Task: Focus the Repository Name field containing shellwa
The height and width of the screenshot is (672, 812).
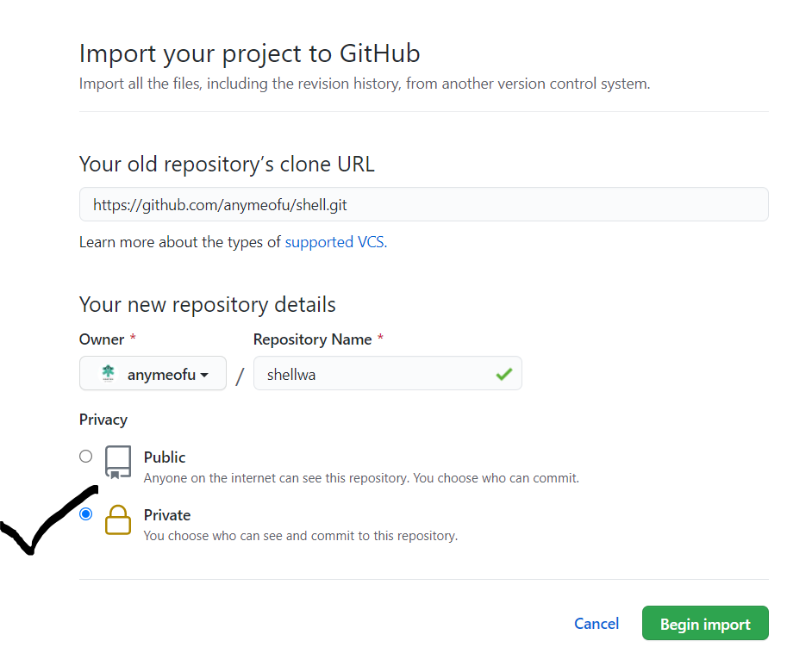Action: pos(375,374)
